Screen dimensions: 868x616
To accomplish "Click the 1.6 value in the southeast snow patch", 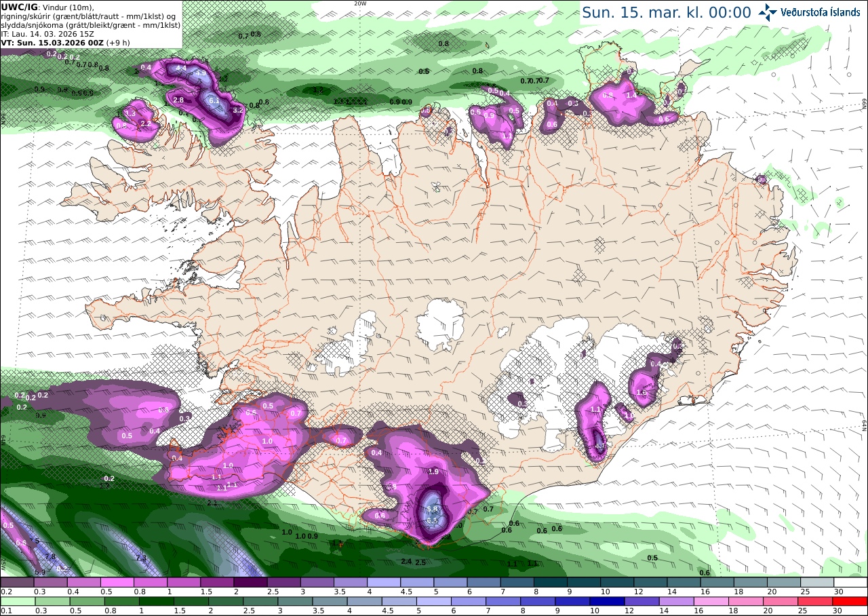I will pyautogui.click(x=642, y=393).
